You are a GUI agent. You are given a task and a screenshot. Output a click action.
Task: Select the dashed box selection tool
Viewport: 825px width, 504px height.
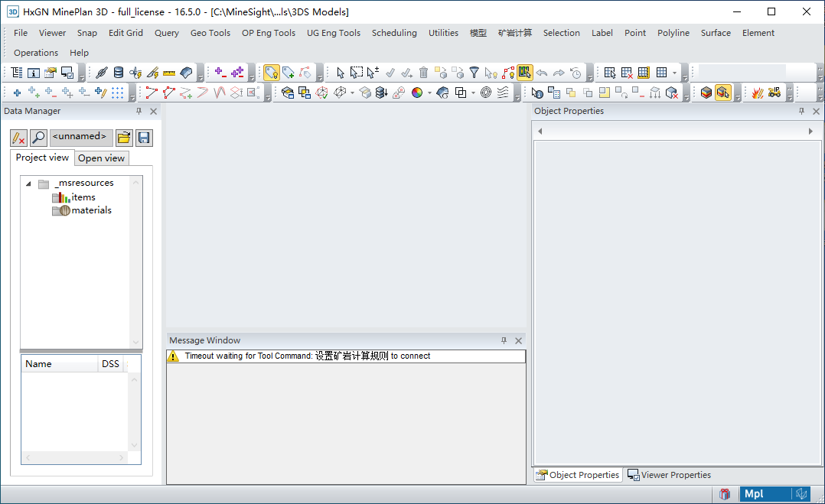tap(356, 73)
